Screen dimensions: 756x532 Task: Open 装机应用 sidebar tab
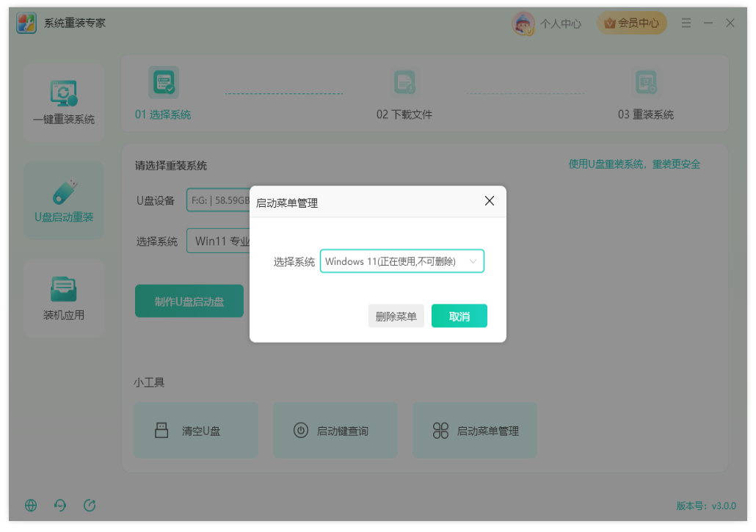coord(64,298)
